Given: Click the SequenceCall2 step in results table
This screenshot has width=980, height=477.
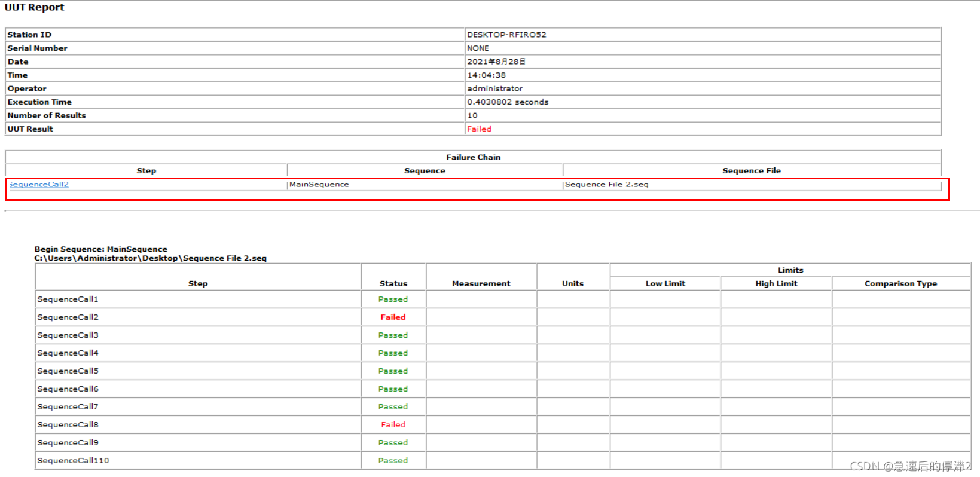Looking at the screenshot, I should (68, 317).
